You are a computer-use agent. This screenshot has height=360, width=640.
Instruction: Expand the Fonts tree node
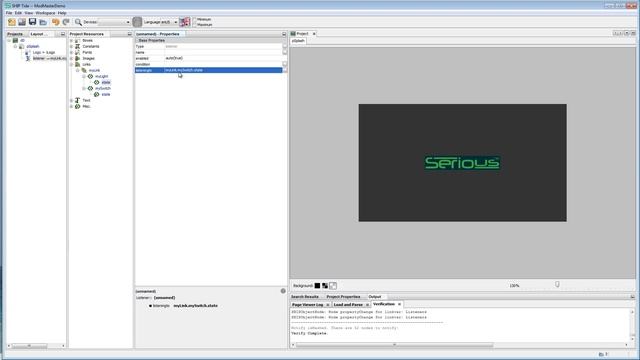(71, 52)
